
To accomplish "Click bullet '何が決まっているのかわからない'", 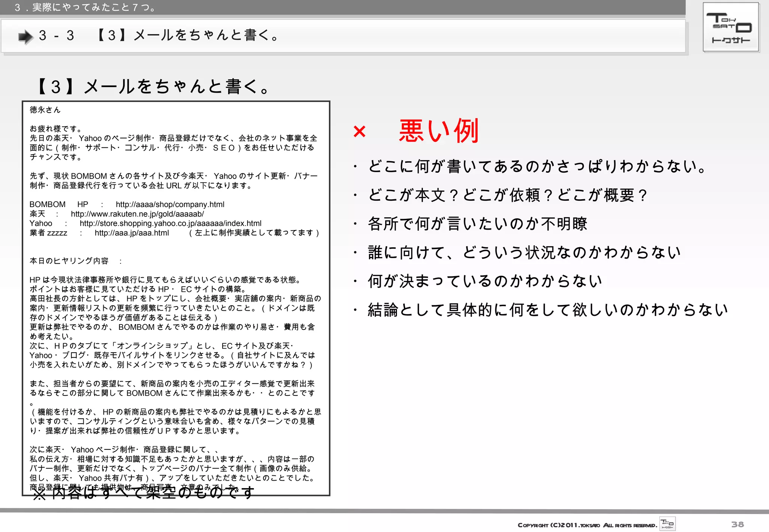I will [x=485, y=281].
